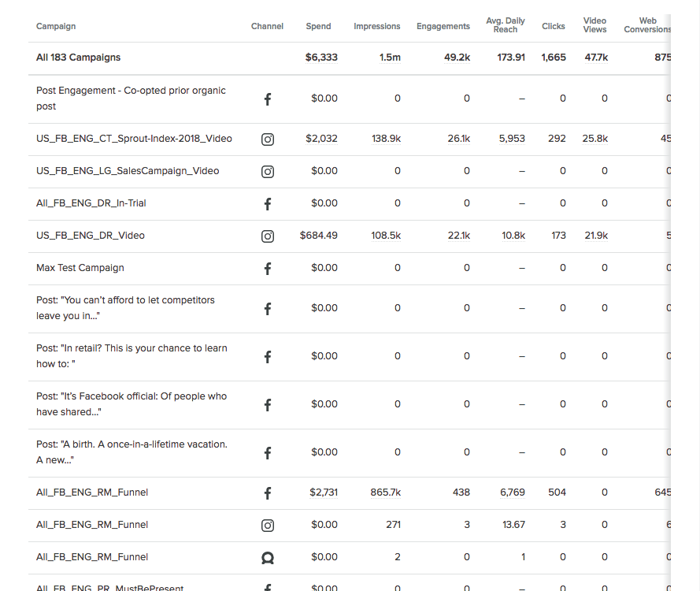Click the Twitter icon on the third All_FB_ENG_RM_Funnel row
Viewport: 700px width, 591px height.
click(268, 557)
